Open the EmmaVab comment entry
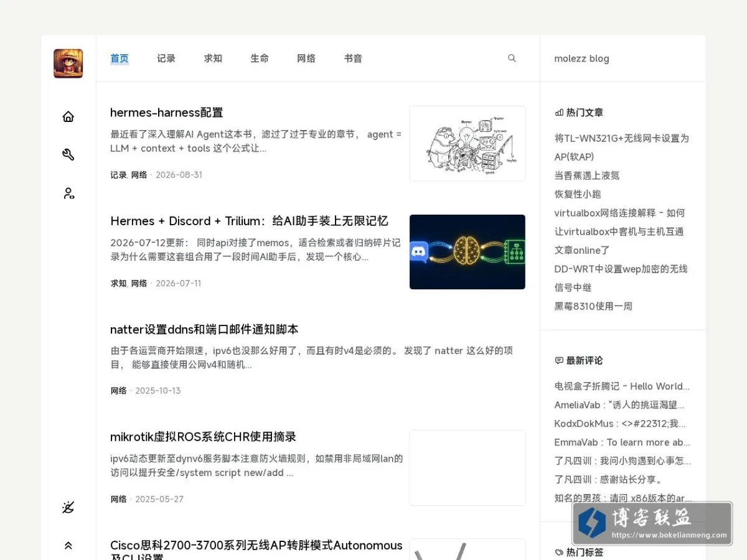The width and height of the screenshot is (747, 560). tap(622, 442)
